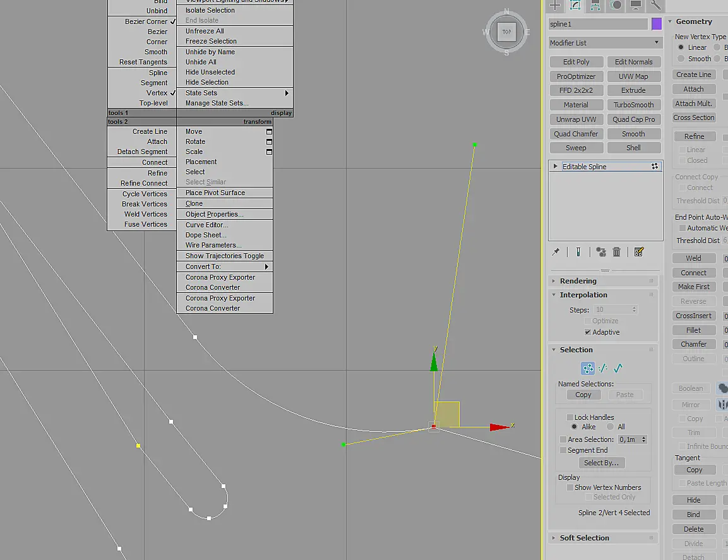This screenshot has height=560, width=728.
Task: Click the yellow vertex on the spline
Action: 138,446
